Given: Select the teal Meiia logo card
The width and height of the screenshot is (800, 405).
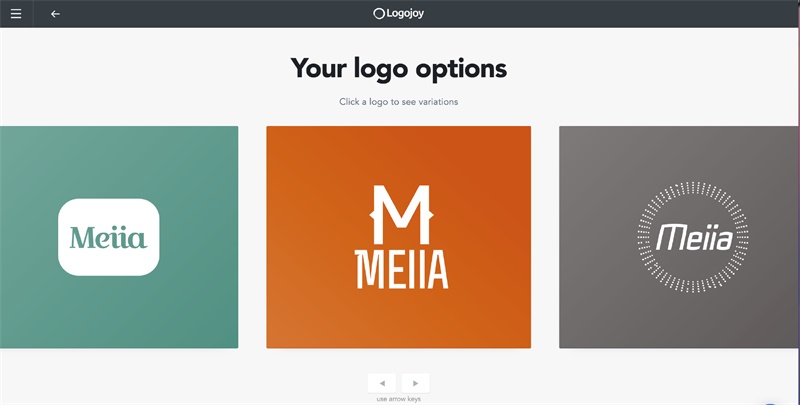Looking at the screenshot, I should tap(119, 237).
